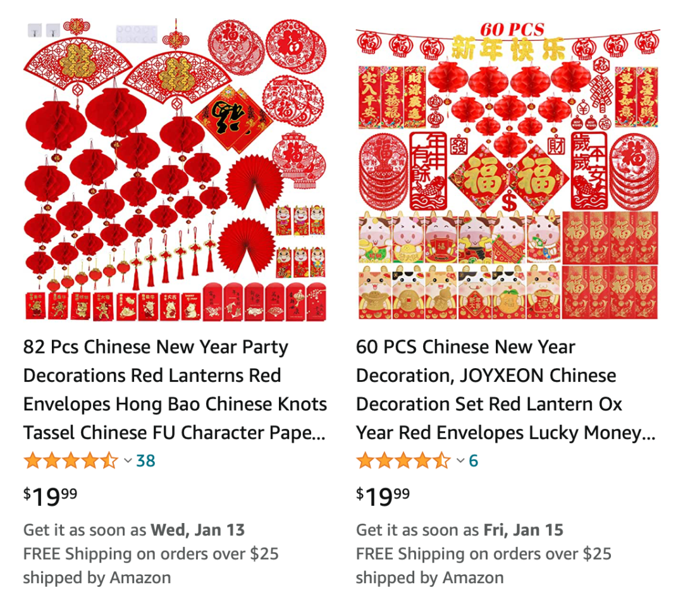Expand rating dropdown arrow beside 38 reviews

tap(128, 460)
